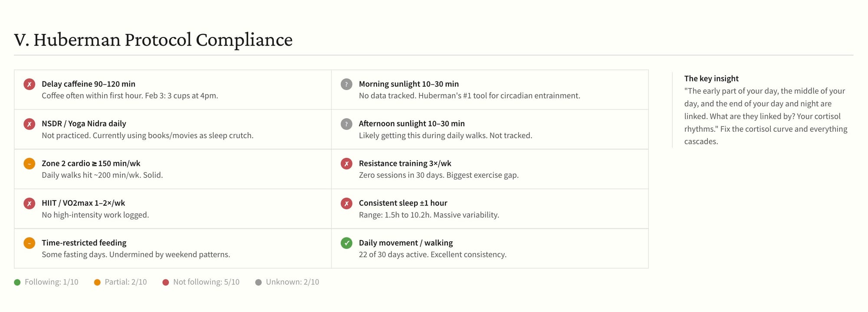This screenshot has width=868, height=312.
Task: Click the 'Consistent sleep ±1 hour' title
Action: [x=403, y=203]
